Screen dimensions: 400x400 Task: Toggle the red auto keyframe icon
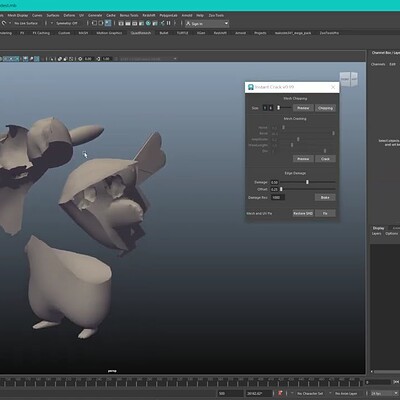pyautogui.click(x=280, y=393)
